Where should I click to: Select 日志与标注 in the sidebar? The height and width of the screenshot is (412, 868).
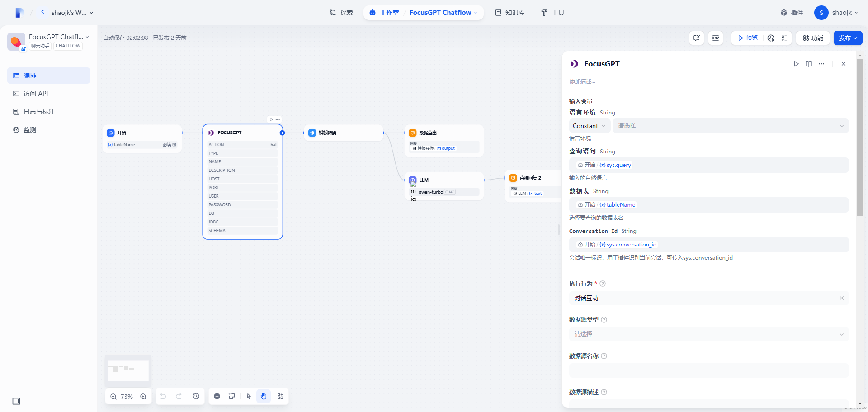pyautogui.click(x=48, y=112)
